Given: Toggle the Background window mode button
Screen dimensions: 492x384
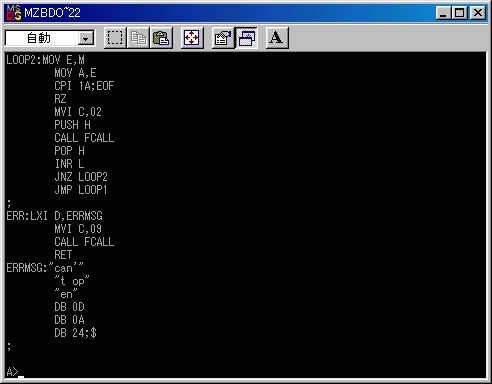Looking at the screenshot, I should pos(246,38).
